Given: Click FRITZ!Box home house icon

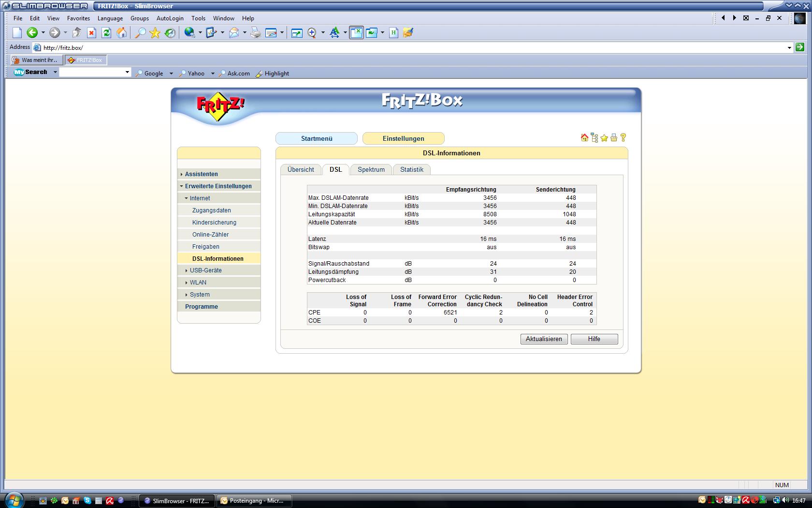Looking at the screenshot, I should pos(584,138).
